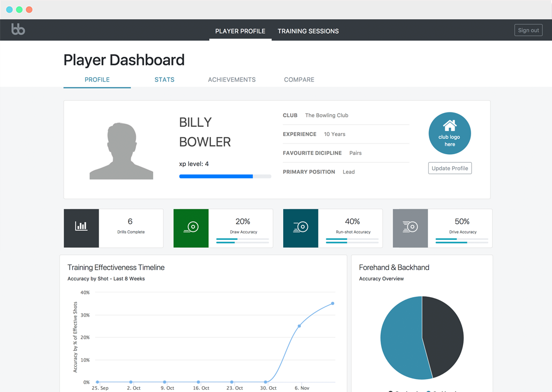552x392 pixels.
Task: Click the 40% Run-shot Accuracy value
Action: coord(352,222)
